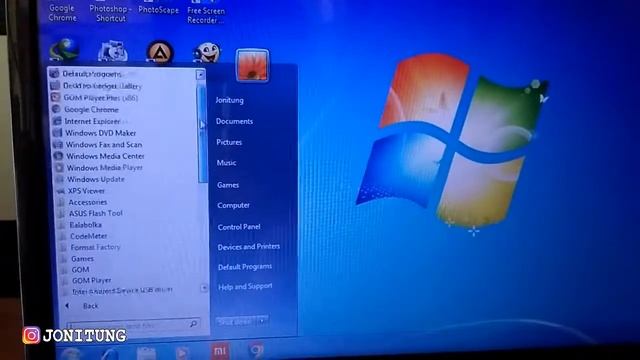Open the green globe desktop icon
Screen dimensions: 640x360
(x=63, y=51)
